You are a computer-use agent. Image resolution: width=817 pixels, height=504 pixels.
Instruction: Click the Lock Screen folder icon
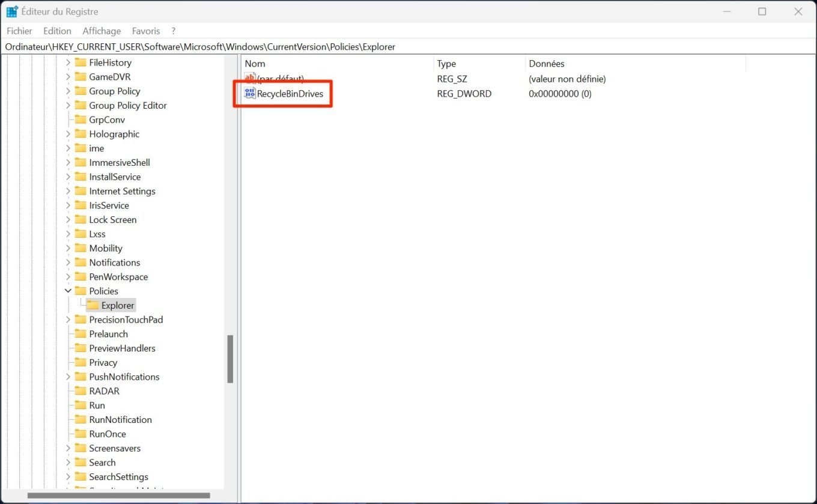point(80,220)
